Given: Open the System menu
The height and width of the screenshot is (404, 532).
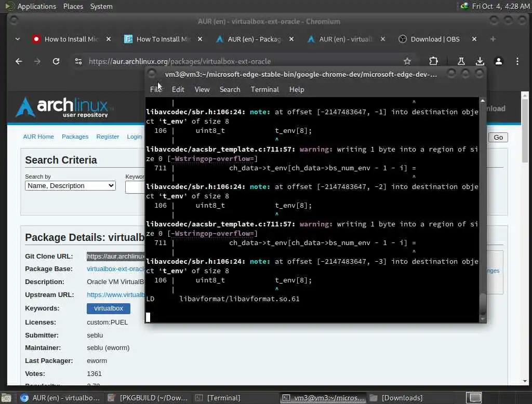Looking at the screenshot, I should 101,6.
